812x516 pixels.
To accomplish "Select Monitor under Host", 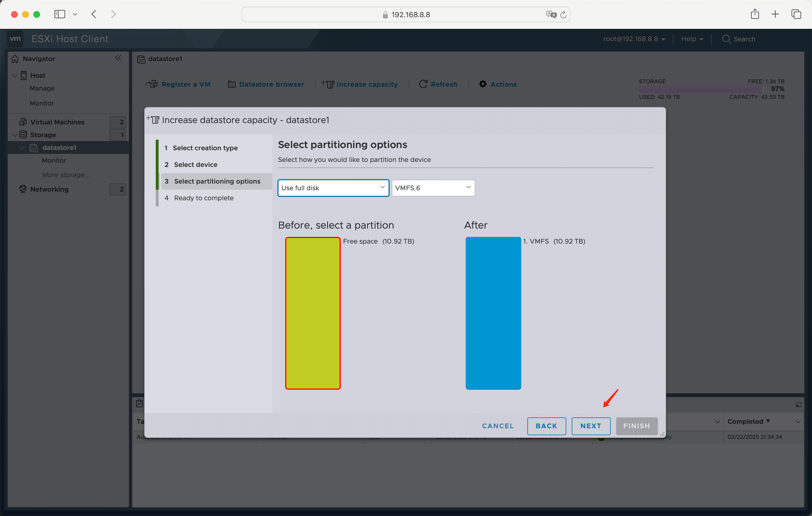I will (x=42, y=103).
